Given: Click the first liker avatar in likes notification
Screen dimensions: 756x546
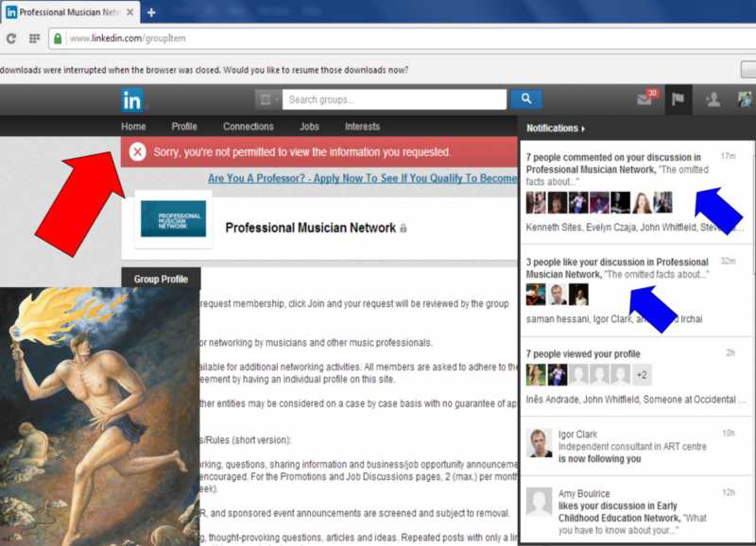Looking at the screenshot, I should pos(536,295).
